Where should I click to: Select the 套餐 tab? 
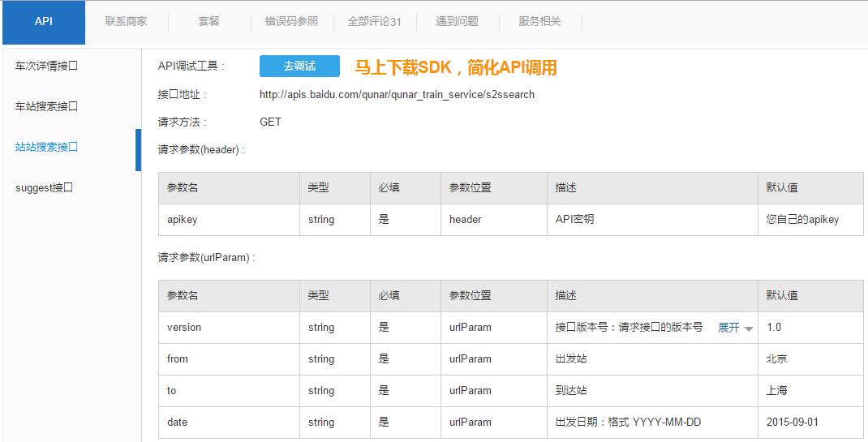208,22
